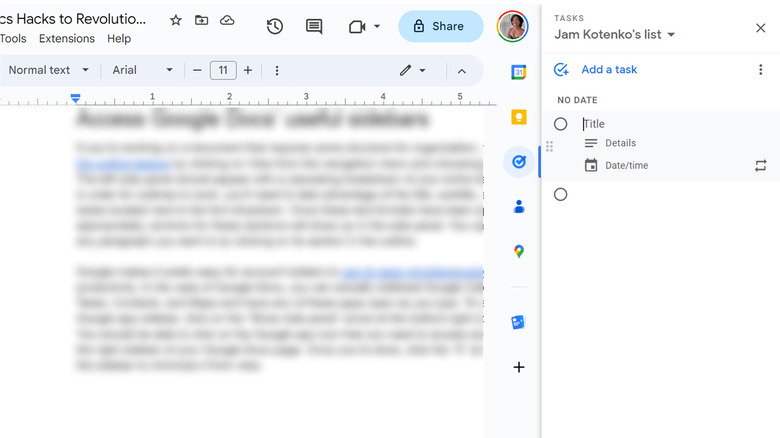Mark the second empty task complete

[561, 195]
